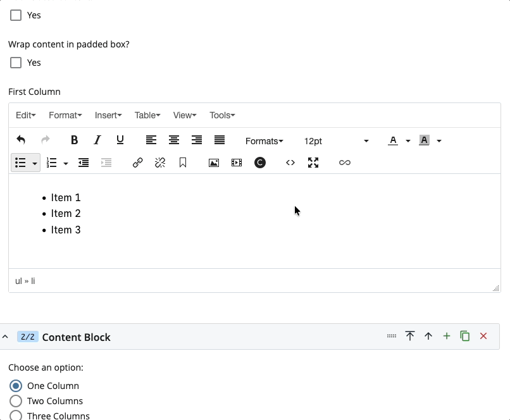Align text right
510x420 pixels.
point(197,140)
